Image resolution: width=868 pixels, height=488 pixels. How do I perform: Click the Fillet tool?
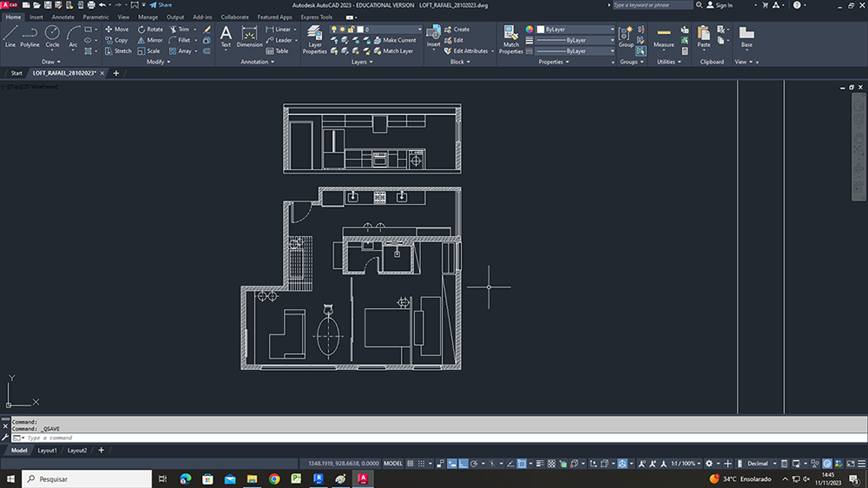tap(179, 40)
